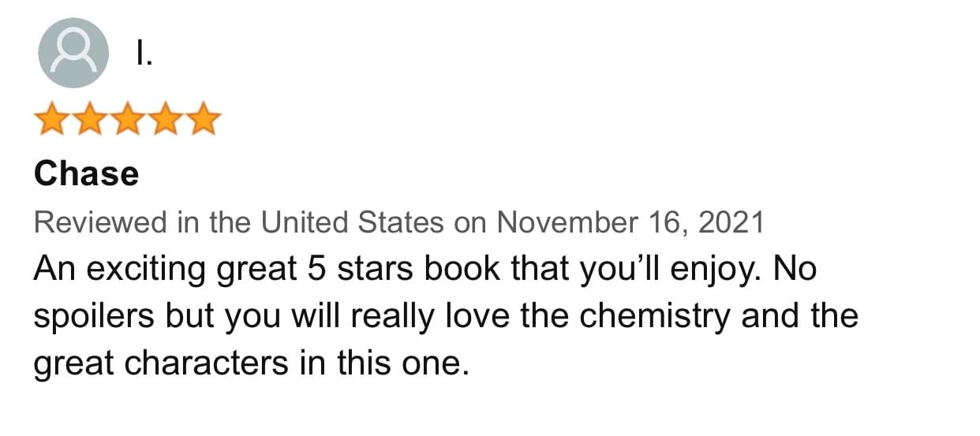
Task: Click the words "United States" in the review line
Action: (352, 223)
